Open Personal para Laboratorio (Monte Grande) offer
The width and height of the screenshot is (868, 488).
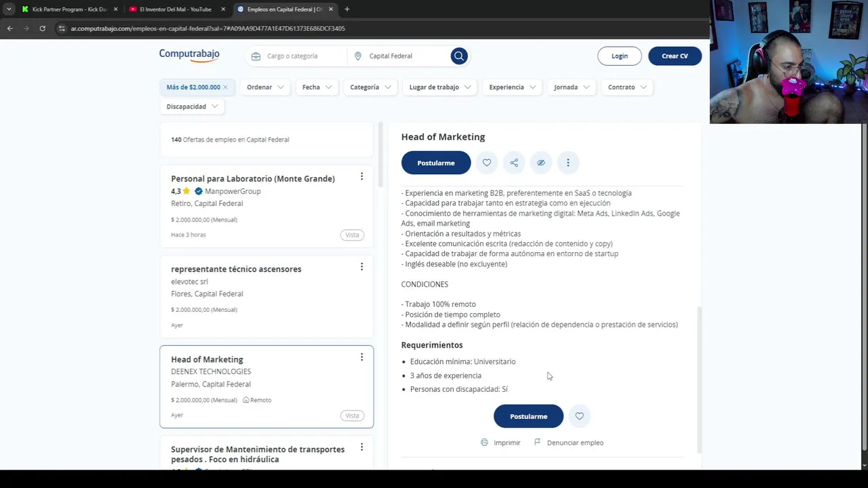point(253,178)
